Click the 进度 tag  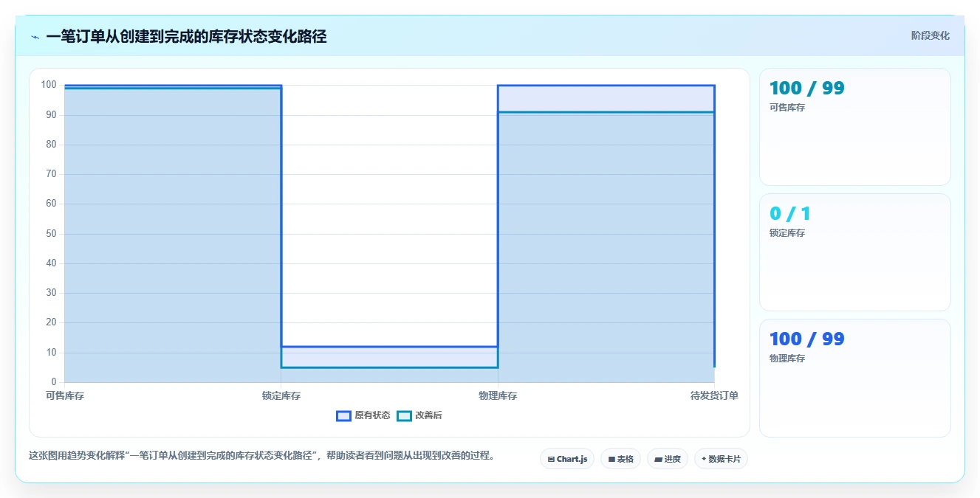[668, 459]
